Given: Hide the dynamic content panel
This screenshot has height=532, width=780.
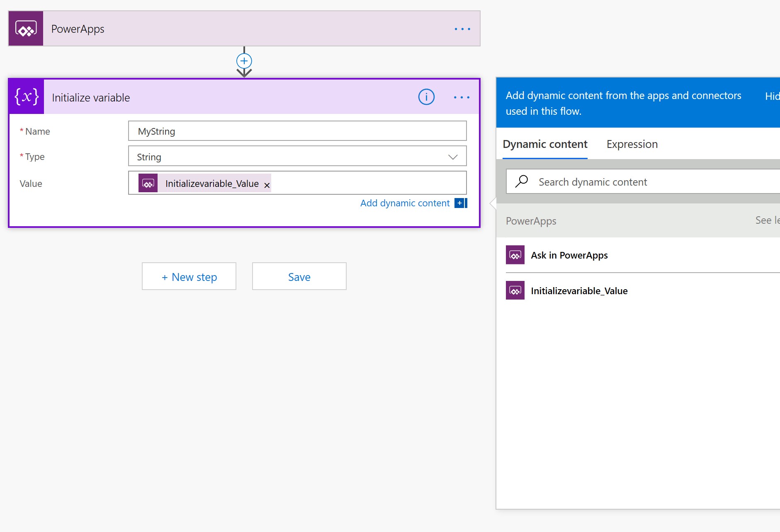Looking at the screenshot, I should [772, 96].
